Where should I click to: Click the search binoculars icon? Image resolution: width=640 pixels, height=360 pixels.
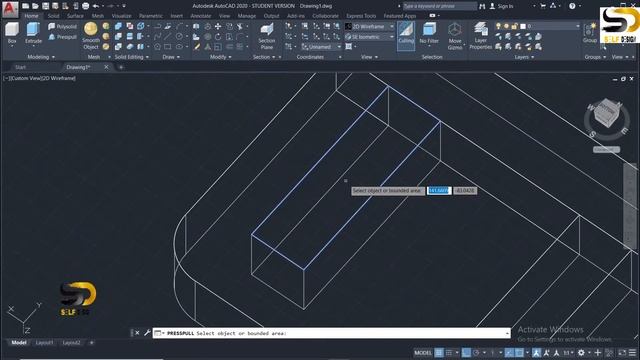(x=482, y=6)
